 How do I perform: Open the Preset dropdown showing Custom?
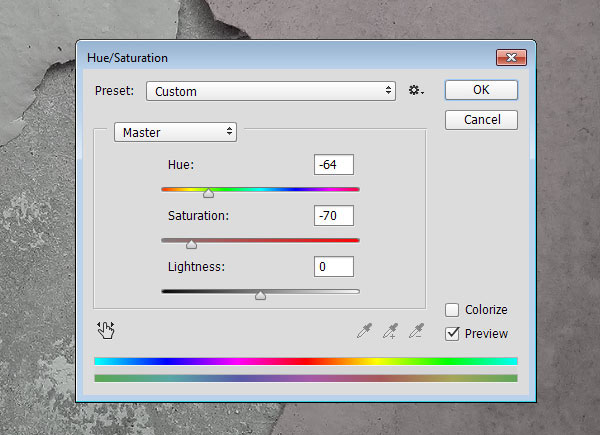(271, 91)
